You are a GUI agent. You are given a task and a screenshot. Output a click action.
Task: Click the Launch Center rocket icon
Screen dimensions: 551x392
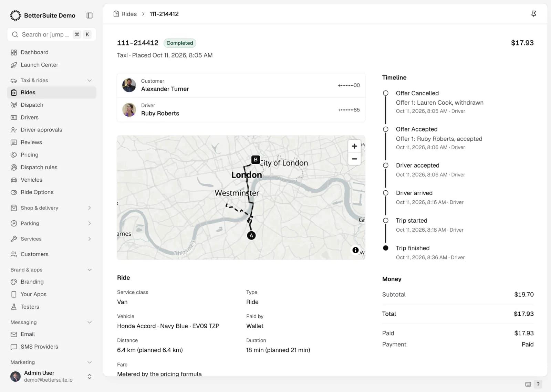(14, 65)
